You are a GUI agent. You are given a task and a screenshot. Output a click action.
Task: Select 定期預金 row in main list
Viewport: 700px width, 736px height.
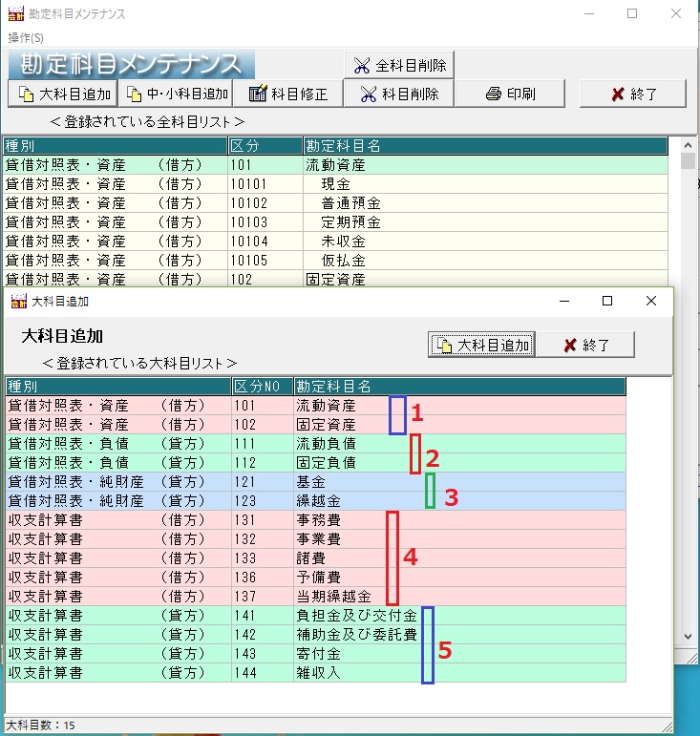tap(335, 222)
